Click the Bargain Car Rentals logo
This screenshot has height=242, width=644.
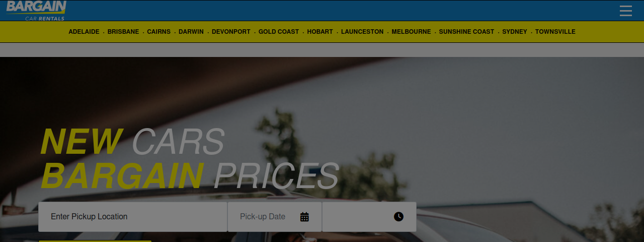36,11
